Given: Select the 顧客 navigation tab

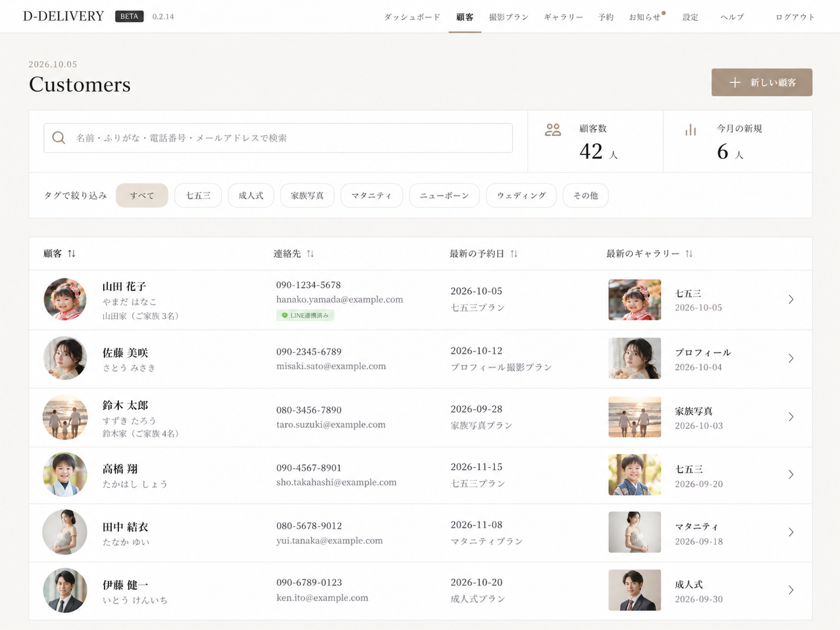Looking at the screenshot, I should click(x=465, y=17).
